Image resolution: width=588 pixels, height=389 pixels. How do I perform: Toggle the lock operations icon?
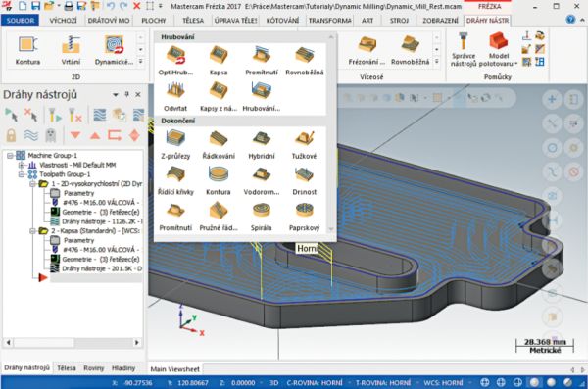(x=11, y=135)
